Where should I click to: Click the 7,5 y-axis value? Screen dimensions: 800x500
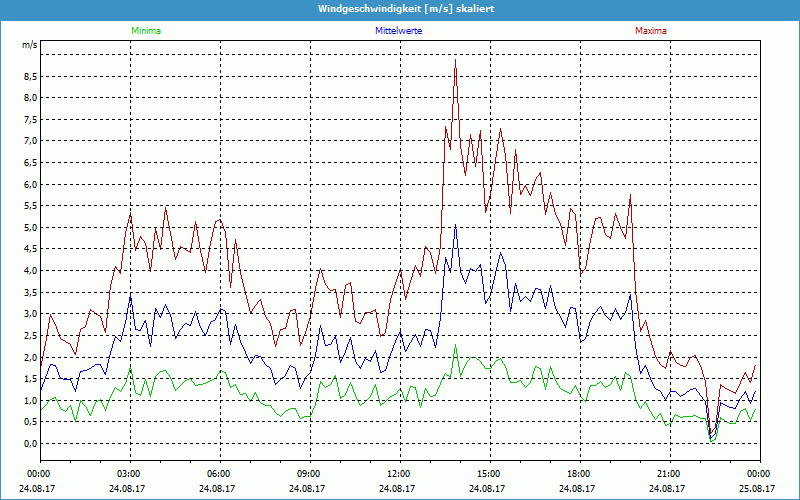[31, 119]
